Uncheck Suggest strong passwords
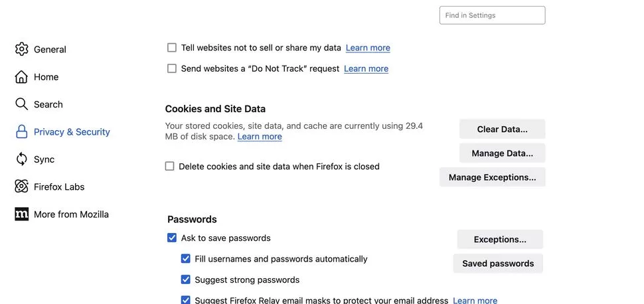The image size is (644, 304). [186, 279]
